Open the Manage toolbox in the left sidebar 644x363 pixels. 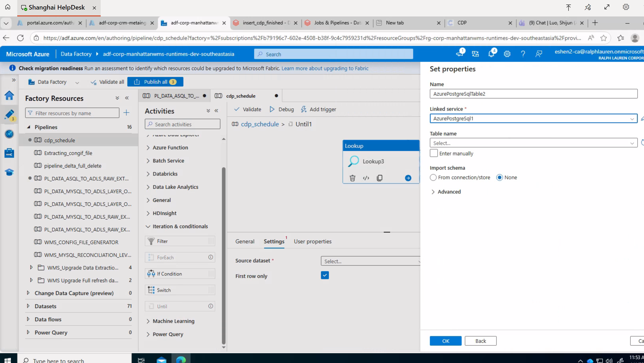click(x=9, y=153)
